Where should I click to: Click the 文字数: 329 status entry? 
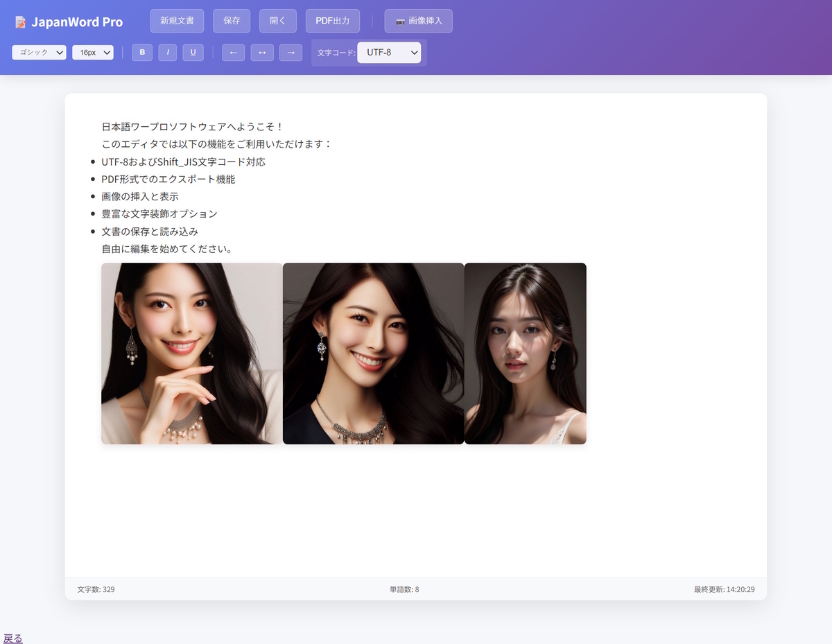point(96,589)
